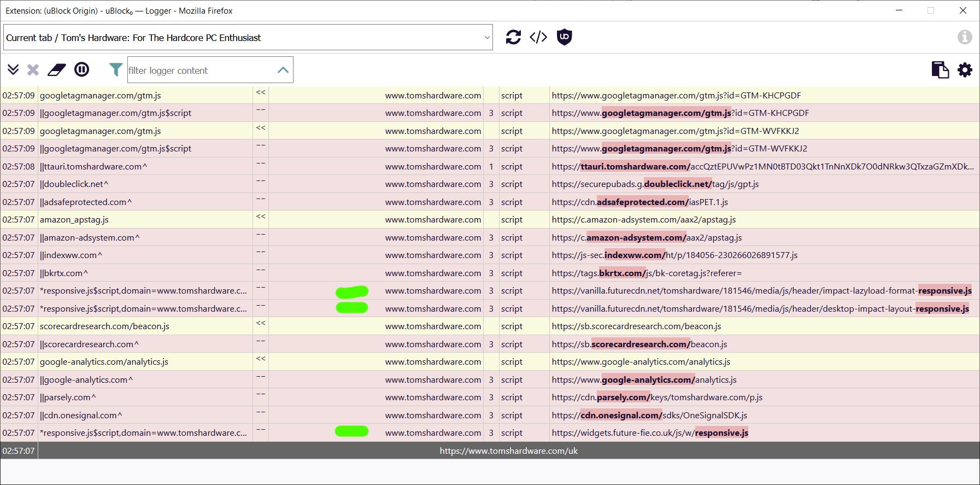Viewport: 980px width, 485px height.
Task: Pause the logger
Action: point(82,69)
